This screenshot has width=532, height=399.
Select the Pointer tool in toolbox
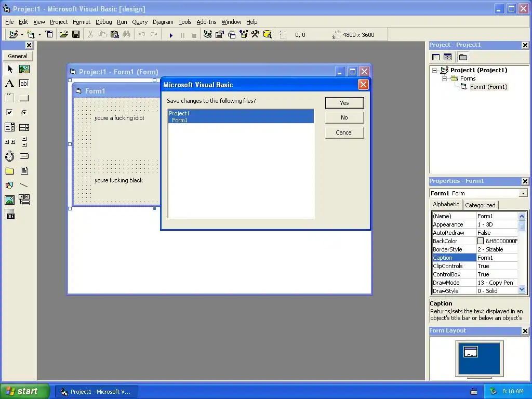pyautogui.click(x=10, y=69)
